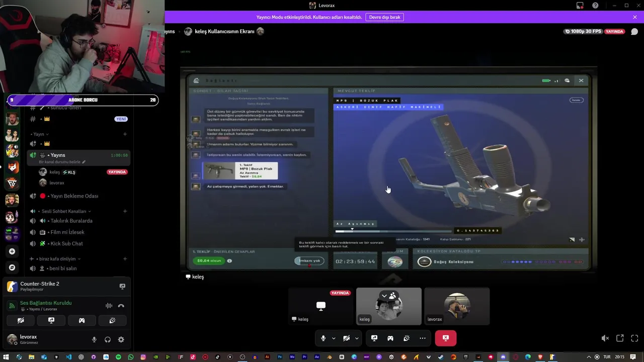This screenshot has width=644, height=362.
Task: Open microphone options dropdown arrow
Action: (x=334, y=338)
